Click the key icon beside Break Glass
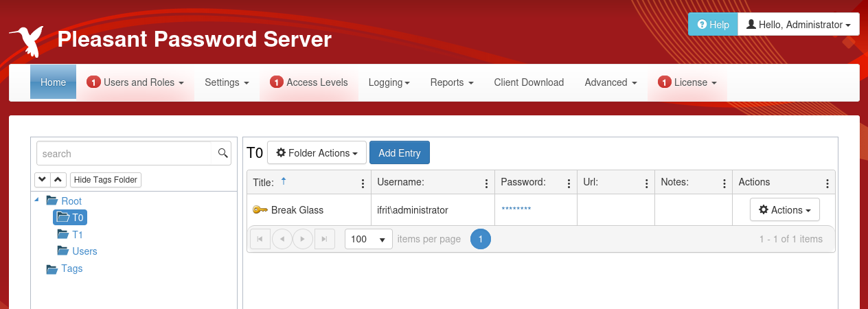The height and width of the screenshot is (309, 868). (260, 210)
